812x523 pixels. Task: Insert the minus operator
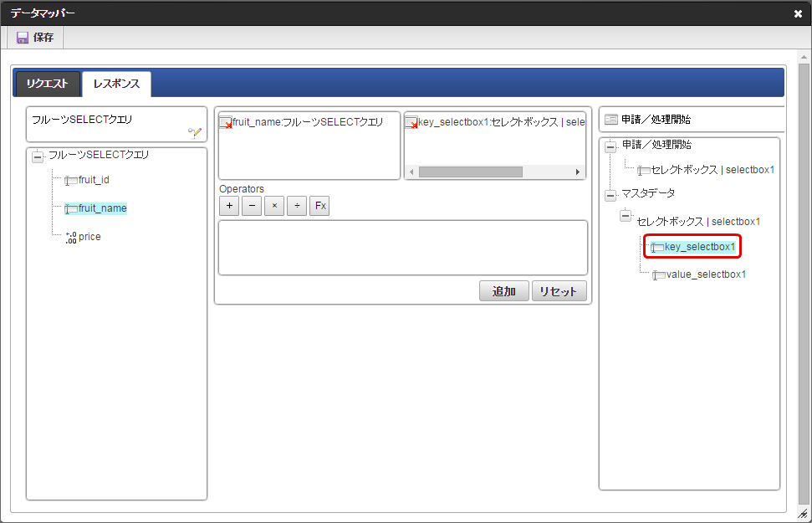tap(252, 206)
